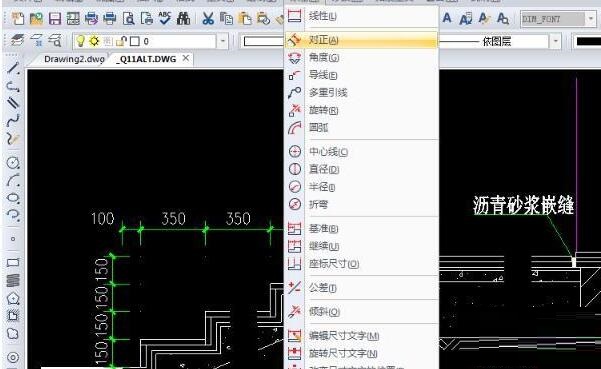Select the Spline curve tool
The width and height of the screenshot is (601, 369).
pos(13,121)
